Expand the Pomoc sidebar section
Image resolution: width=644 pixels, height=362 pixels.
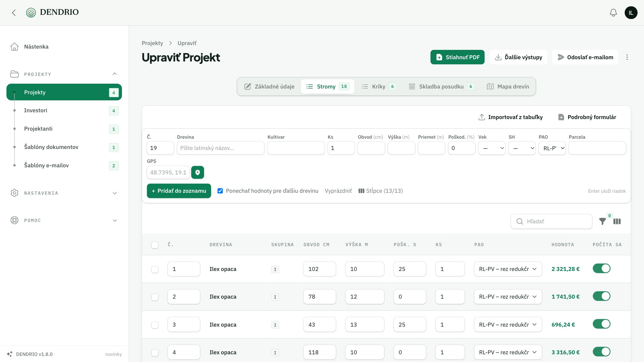click(x=115, y=220)
